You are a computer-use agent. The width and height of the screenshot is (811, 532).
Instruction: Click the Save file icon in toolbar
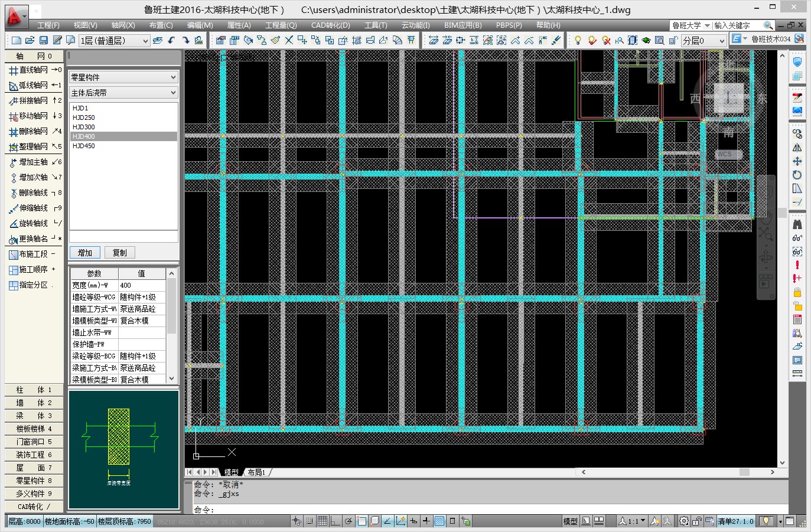(43, 40)
